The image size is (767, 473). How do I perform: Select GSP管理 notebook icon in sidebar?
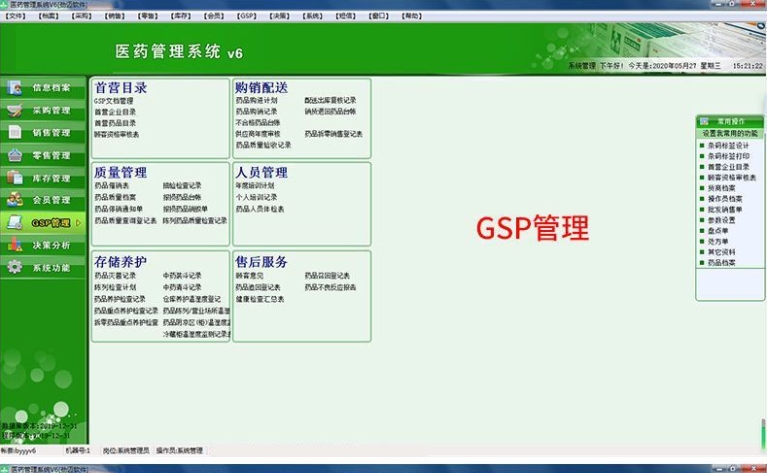click(15, 223)
